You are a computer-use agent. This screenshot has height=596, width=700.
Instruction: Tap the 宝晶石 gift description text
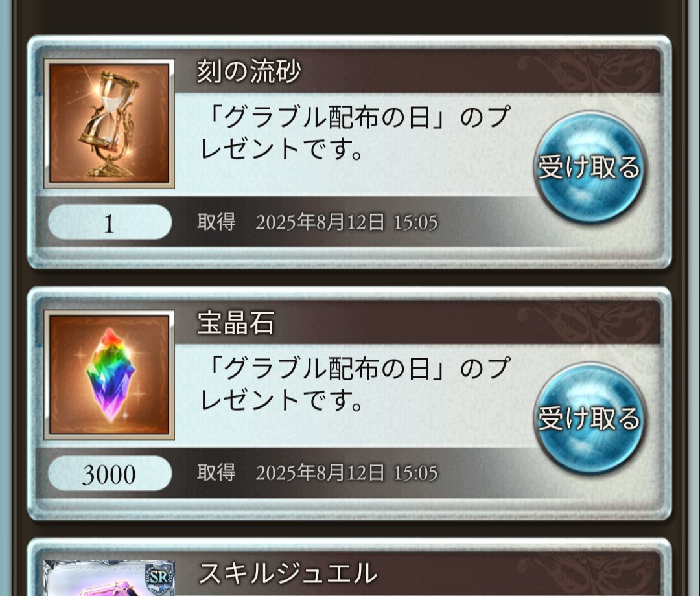pos(355,384)
